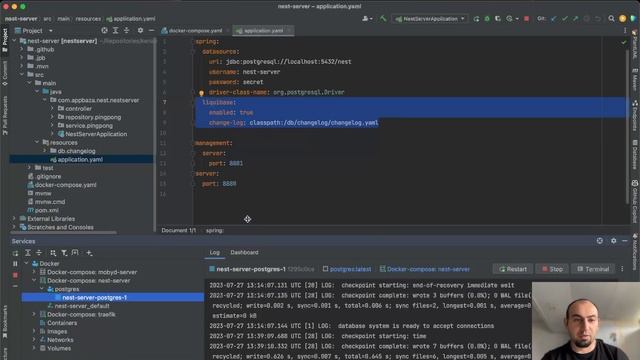Switch to the Dashboard tab
Viewport: 640px width, 360px height.
point(244,253)
